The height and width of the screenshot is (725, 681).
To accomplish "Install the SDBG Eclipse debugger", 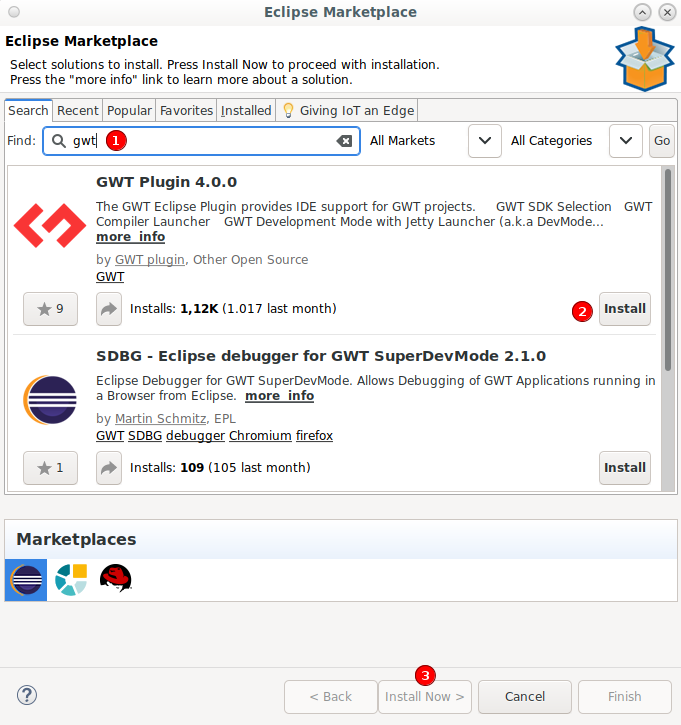I will click(625, 468).
